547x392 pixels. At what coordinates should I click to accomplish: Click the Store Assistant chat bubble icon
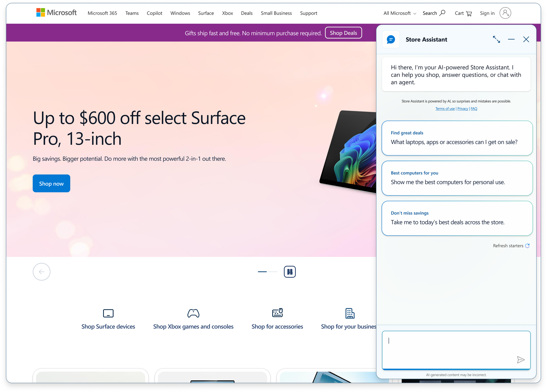pos(391,39)
